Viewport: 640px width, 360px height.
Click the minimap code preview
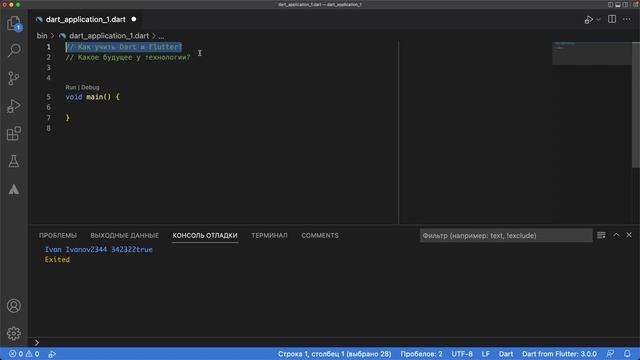592,53
